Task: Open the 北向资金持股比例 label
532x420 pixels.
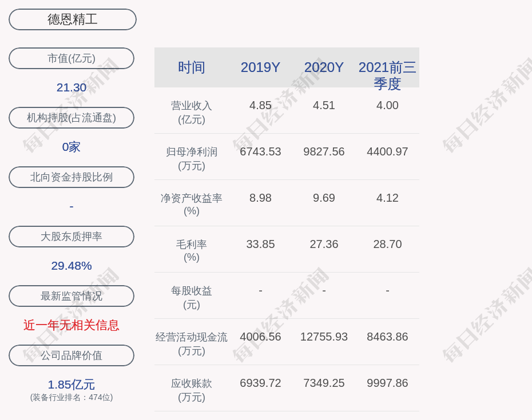Action: pos(72,177)
